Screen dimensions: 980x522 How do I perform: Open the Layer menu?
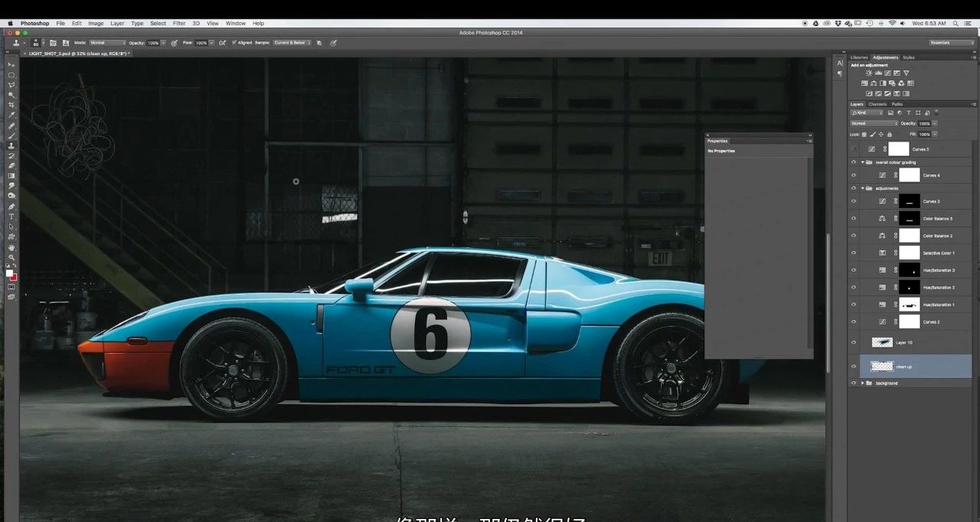click(x=117, y=24)
